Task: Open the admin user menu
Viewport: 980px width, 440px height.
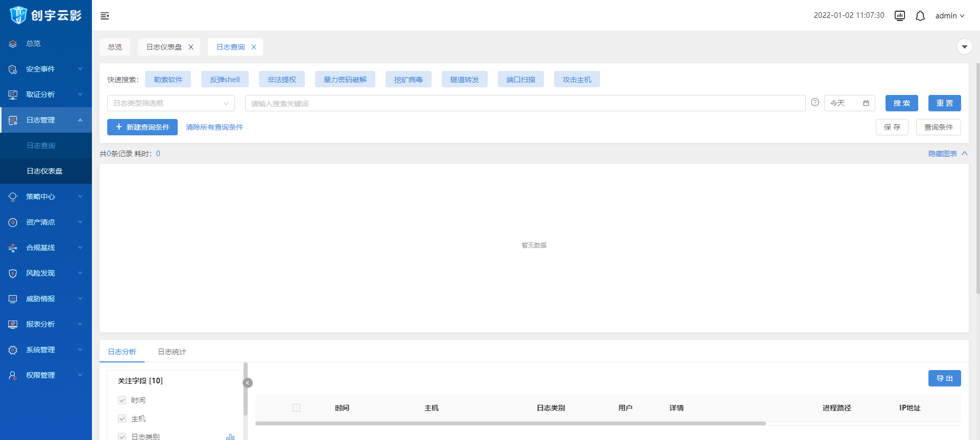Action: [x=950, y=16]
